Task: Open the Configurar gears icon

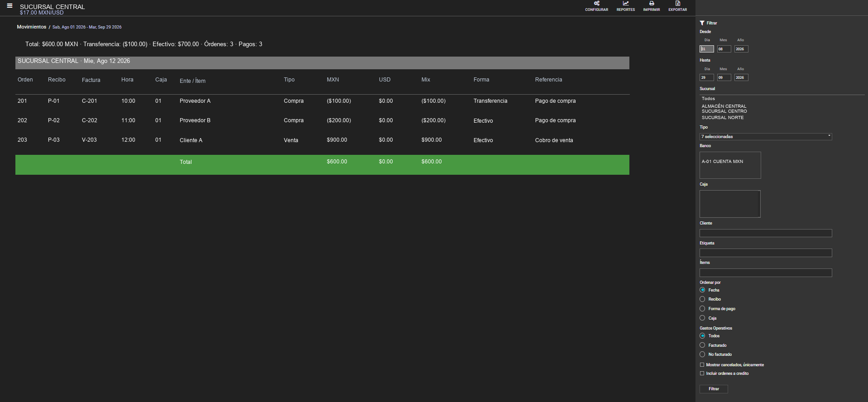Action: (596, 4)
